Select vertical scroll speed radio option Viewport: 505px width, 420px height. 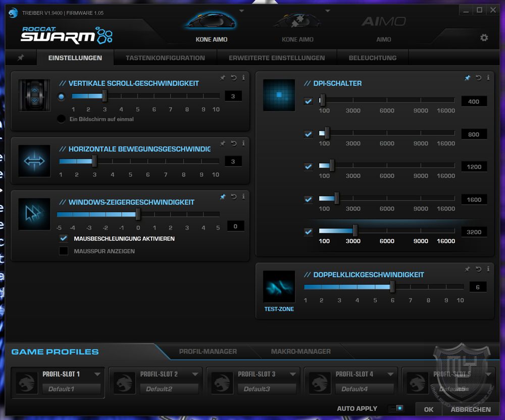coord(61,96)
